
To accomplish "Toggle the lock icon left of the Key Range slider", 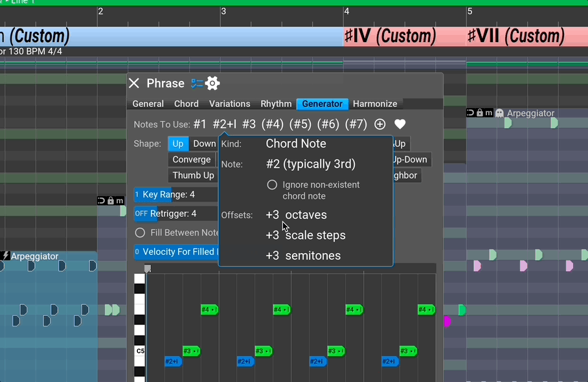I will point(111,201).
